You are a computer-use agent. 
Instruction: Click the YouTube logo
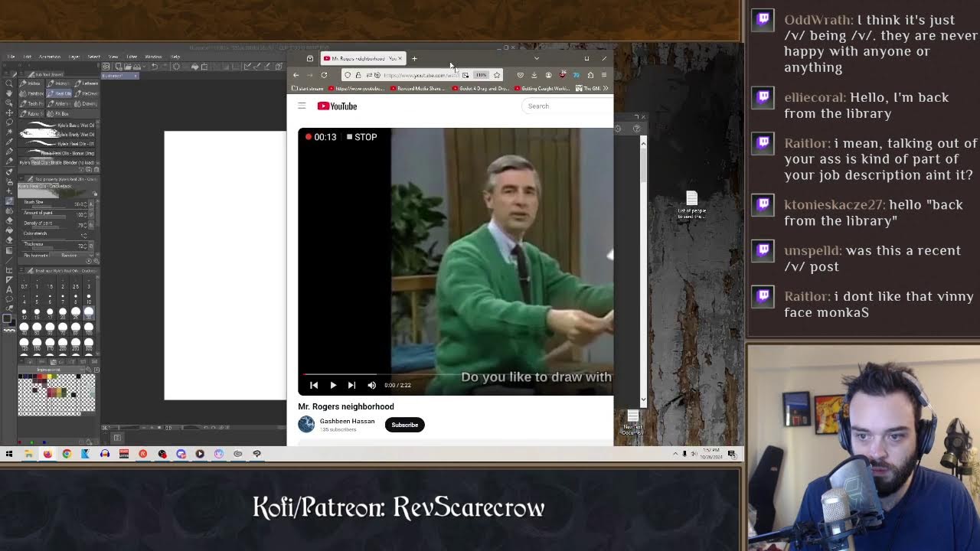tap(338, 106)
